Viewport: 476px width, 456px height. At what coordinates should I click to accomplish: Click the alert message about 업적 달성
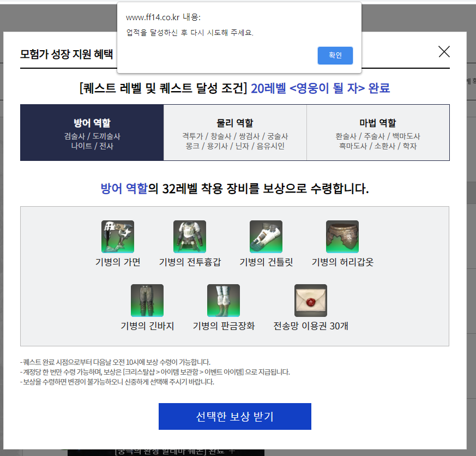tap(190, 33)
